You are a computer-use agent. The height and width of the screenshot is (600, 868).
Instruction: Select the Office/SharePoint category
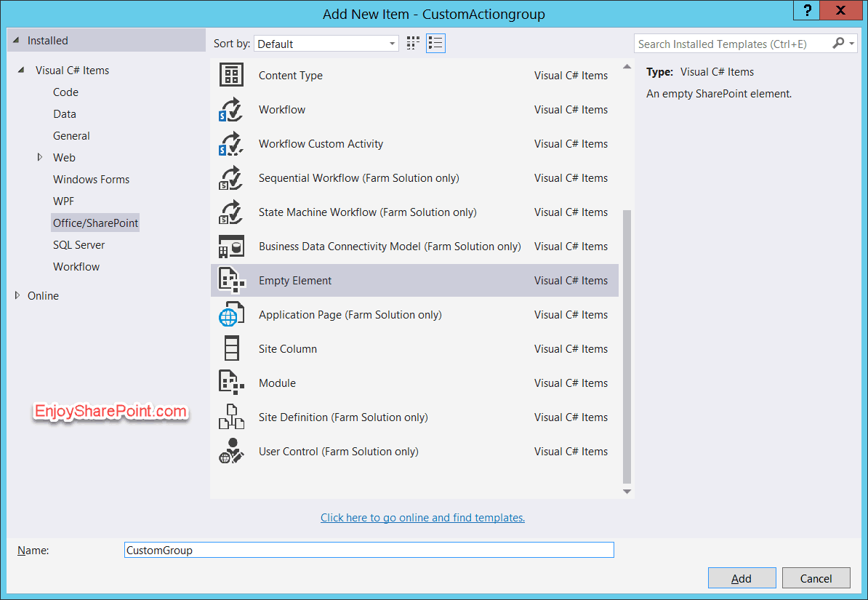[x=95, y=223]
